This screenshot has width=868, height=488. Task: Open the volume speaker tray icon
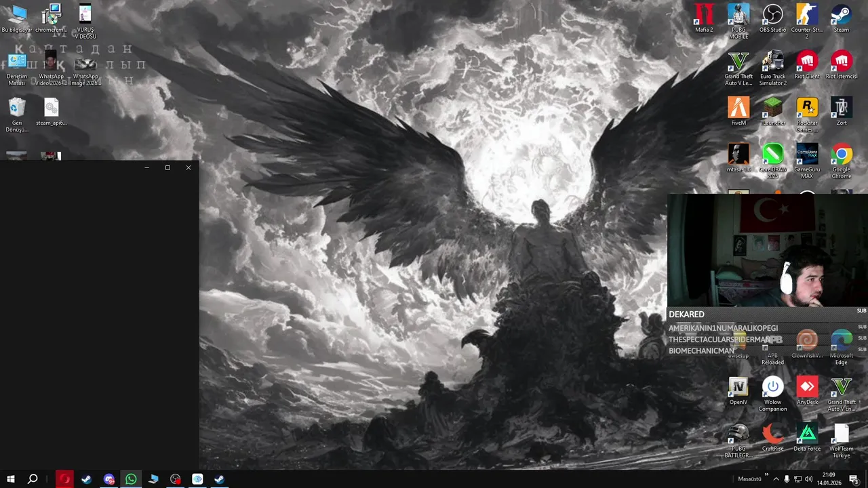pos(808,479)
